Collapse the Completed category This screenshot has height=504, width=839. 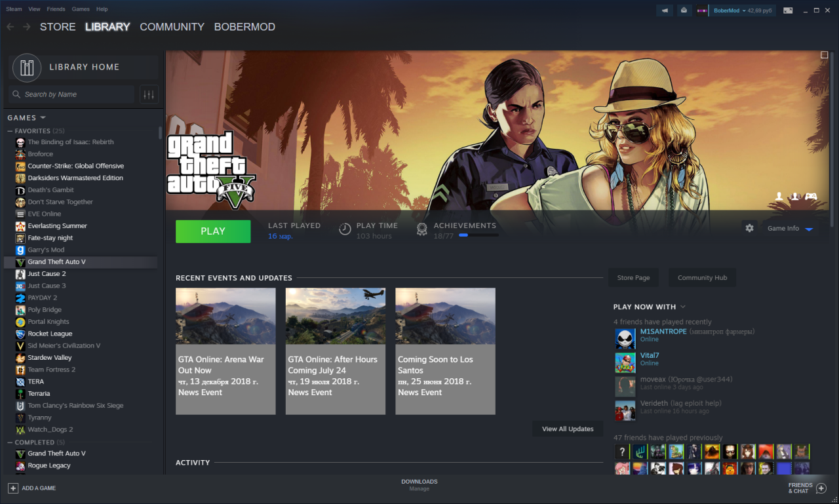(x=10, y=442)
